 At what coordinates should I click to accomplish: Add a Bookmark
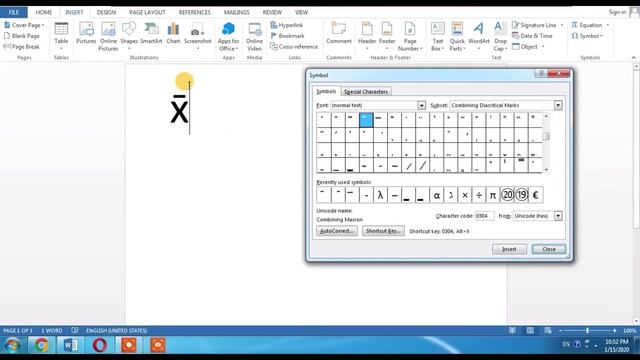pyautogui.click(x=288, y=36)
